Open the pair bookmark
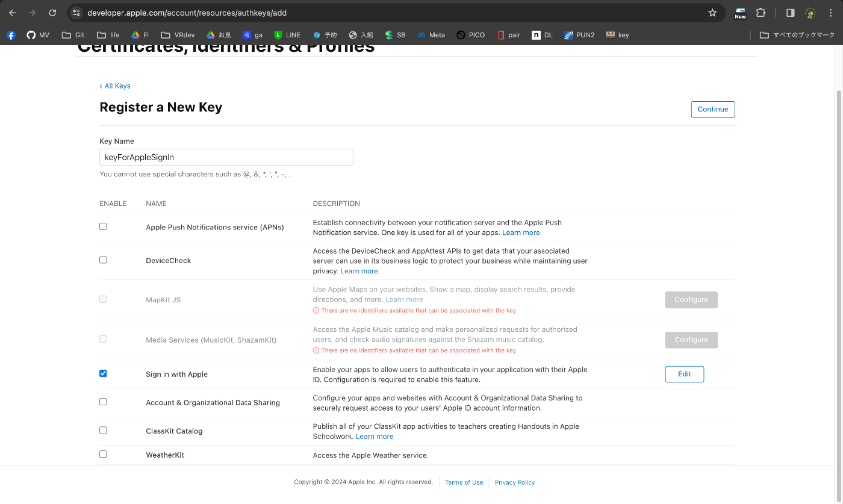Viewport: 843px width, 504px height. click(508, 35)
